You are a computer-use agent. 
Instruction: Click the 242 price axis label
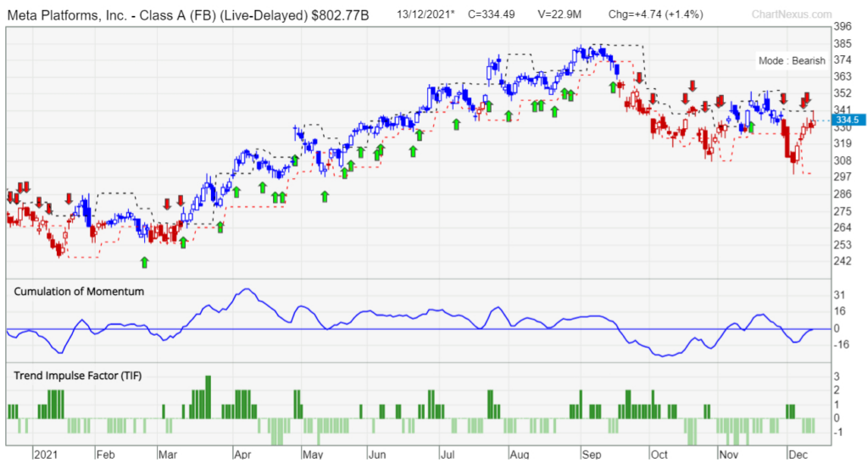(x=842, y=260)
